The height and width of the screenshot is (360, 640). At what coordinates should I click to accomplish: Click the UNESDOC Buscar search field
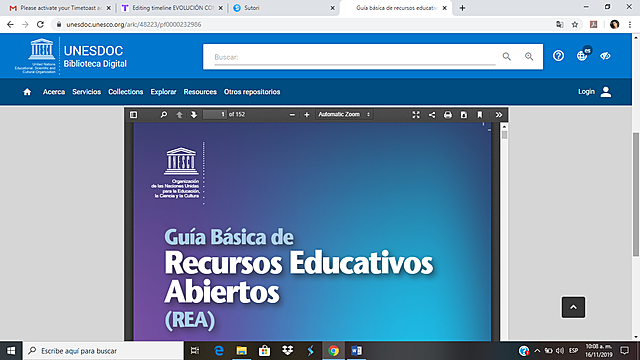354,57
